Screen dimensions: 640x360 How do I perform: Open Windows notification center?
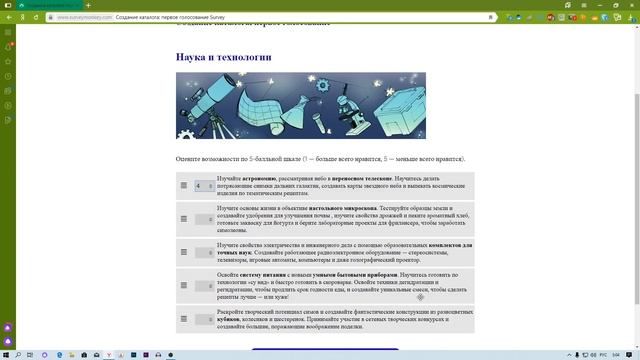[629, 355]
